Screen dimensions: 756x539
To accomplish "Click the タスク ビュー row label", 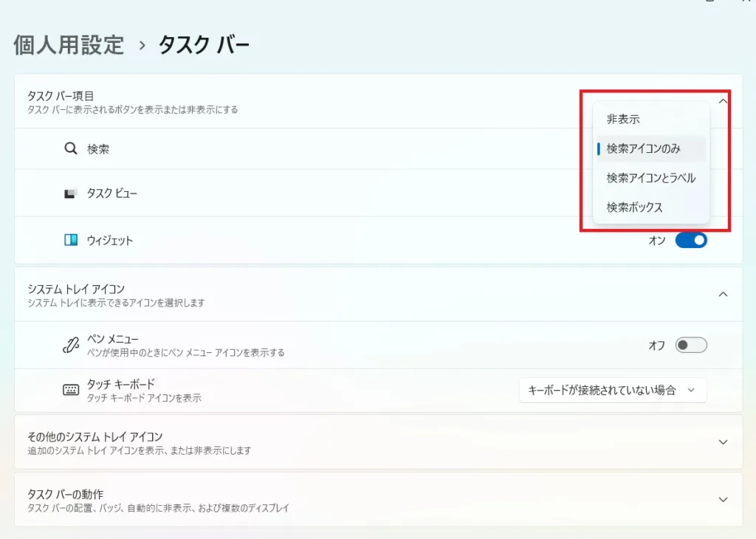I will point(112,193).
